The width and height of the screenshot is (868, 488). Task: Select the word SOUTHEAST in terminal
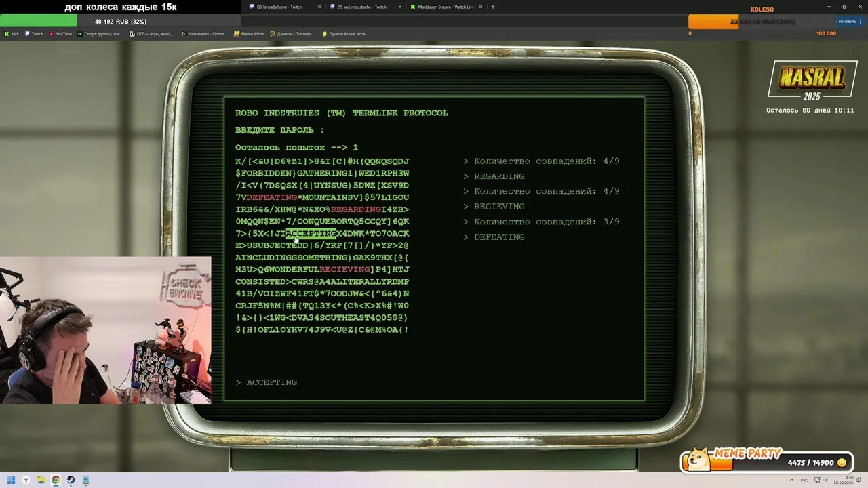pyautogui.click(x=344, y=317)
